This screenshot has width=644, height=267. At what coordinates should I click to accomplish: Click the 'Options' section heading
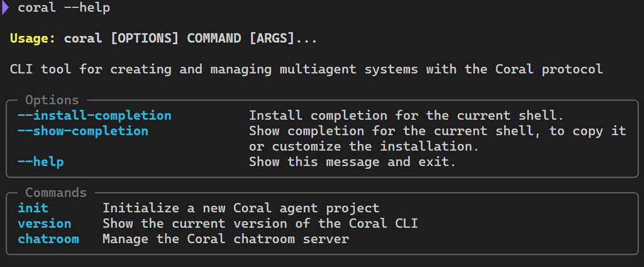52,100
